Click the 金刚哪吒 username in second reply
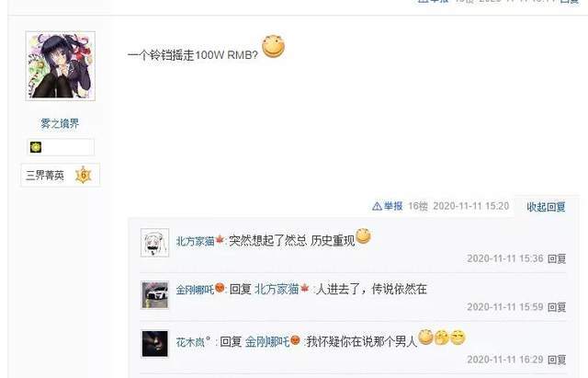Screen dimensions: 588x378 [x=195, y=290]
